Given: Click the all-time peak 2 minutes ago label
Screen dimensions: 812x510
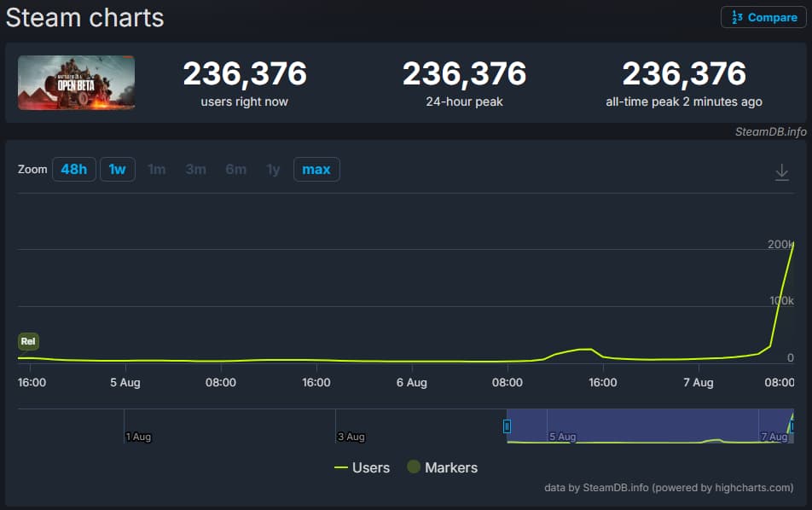Looking at the screenshot, I should coord(683,101).
